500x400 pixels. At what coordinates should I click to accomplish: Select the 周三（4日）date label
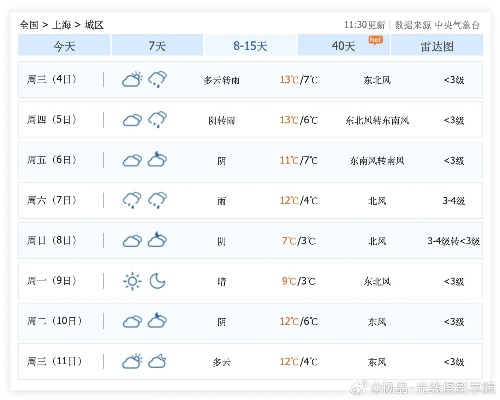(x=52, y=79)
